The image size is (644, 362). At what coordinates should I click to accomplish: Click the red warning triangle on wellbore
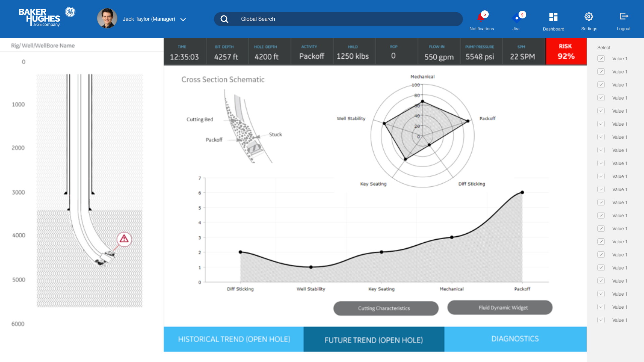click(124, 239)
